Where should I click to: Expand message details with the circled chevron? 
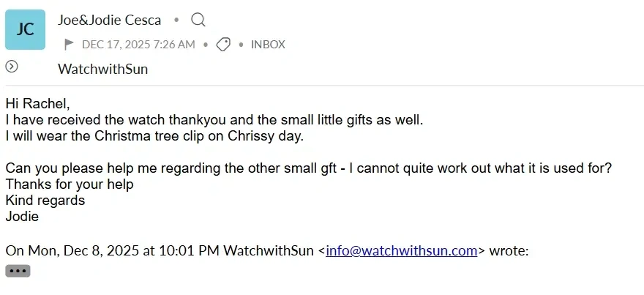[12, 67]
